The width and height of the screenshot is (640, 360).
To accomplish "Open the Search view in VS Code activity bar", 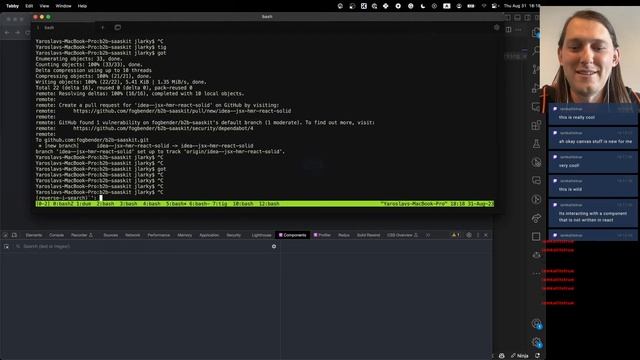I will pyautogui.click(x=536, y=51).
